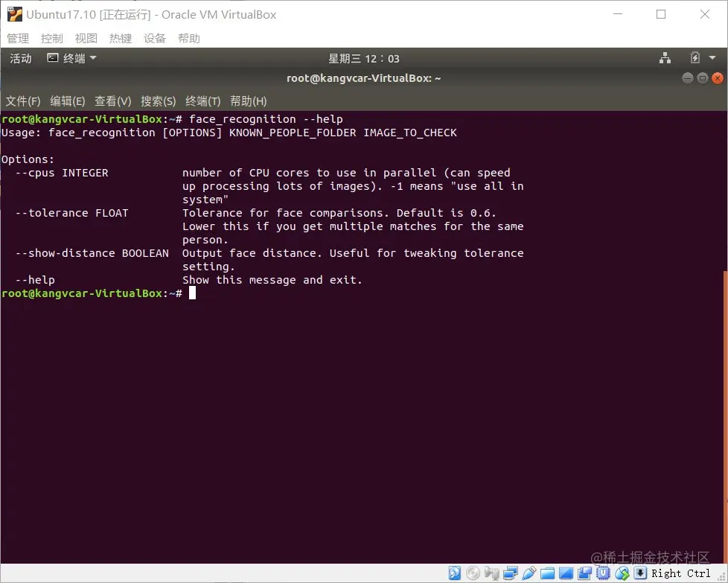This screenshot has width=728, height=583.
Task: Click the VirtualBox window resize grip
Action: 722,577
